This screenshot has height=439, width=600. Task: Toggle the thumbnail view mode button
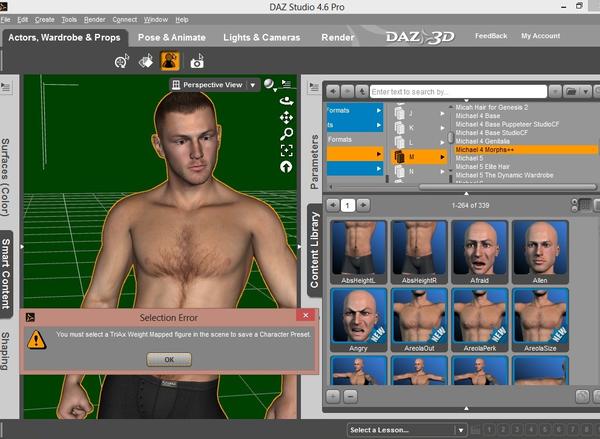point(585,205)
